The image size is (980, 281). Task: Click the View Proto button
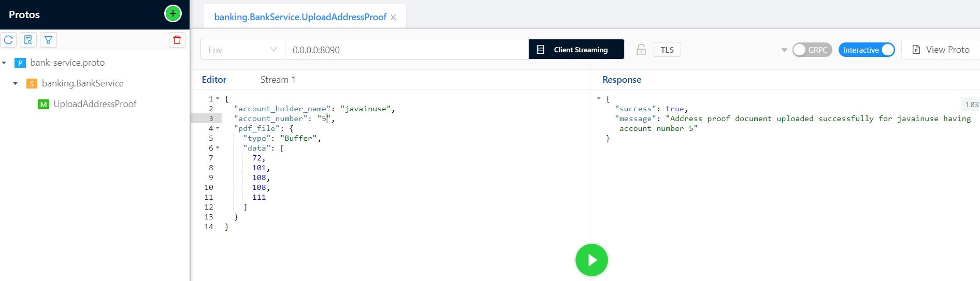[x=941, y=50]
